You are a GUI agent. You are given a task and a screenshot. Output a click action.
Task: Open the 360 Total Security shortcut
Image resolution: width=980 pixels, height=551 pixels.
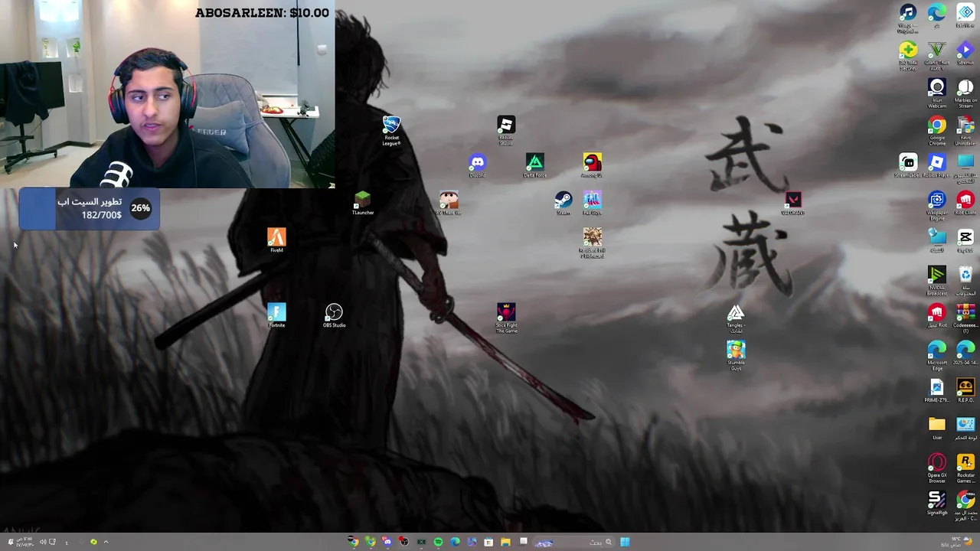coord(908,55)
